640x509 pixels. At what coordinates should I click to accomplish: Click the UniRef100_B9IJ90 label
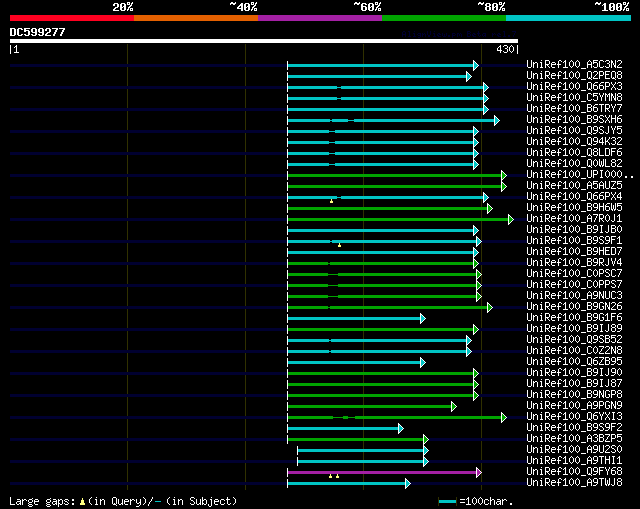pos(574,373)
